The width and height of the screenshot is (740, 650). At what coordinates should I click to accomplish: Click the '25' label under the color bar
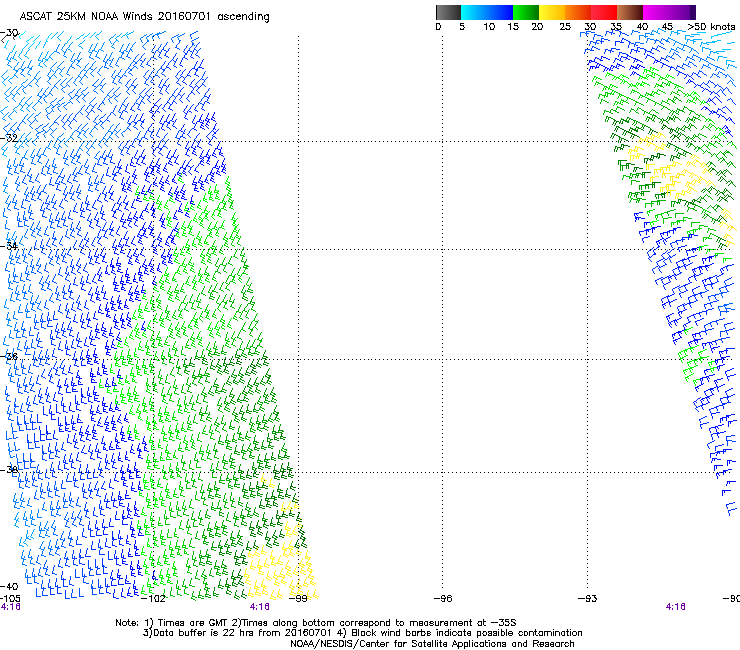coord(565,27)
